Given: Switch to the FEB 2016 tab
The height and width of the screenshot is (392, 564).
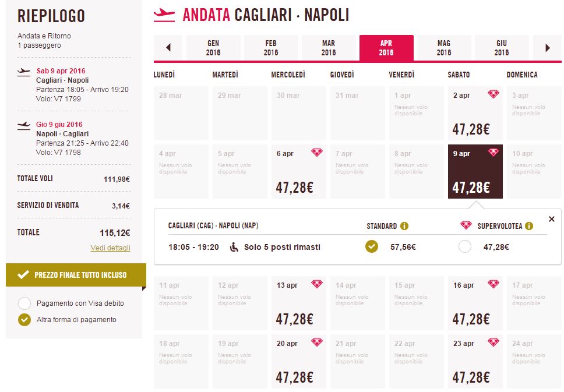Looking at the screenshot, I should point(271,48).
